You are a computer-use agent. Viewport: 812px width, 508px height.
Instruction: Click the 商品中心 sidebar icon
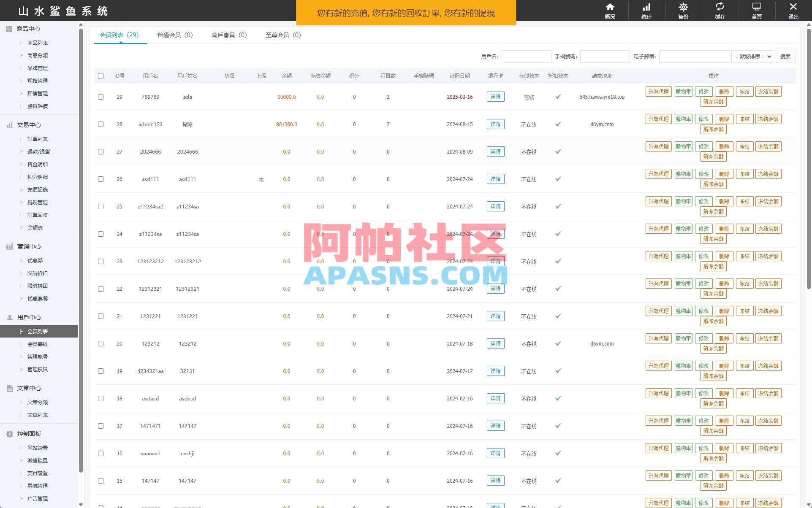tap(9, 29)
